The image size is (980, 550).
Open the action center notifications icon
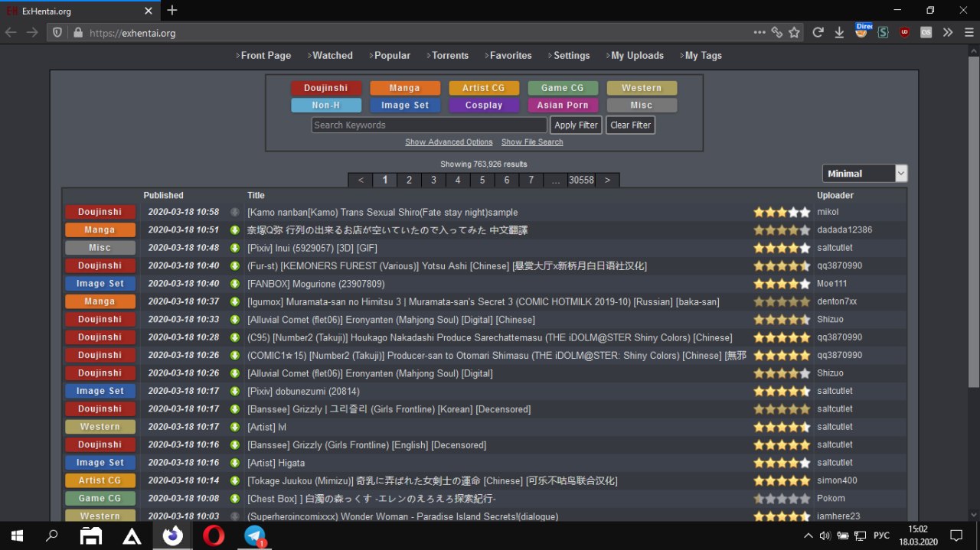click(956, 535)
